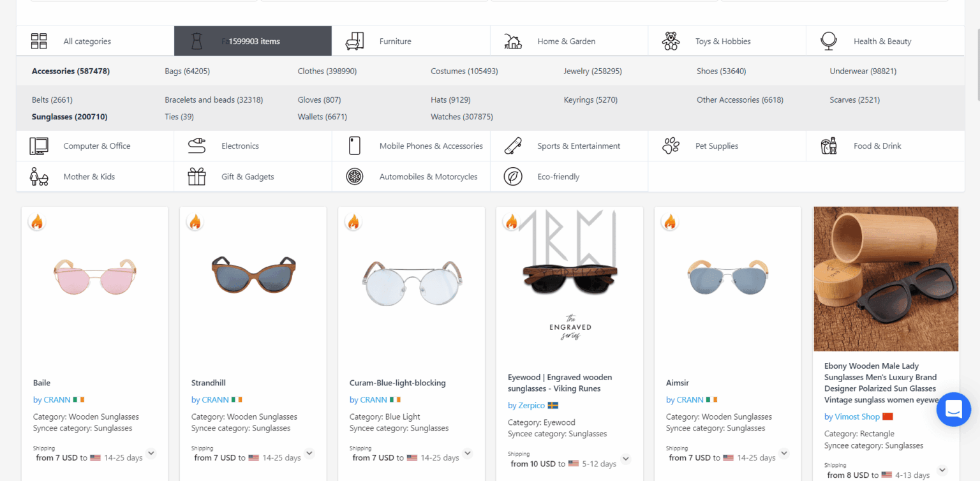Screen dimensions: 980x481
Task: Select the All categories grid icon
Action: (38, 40)
